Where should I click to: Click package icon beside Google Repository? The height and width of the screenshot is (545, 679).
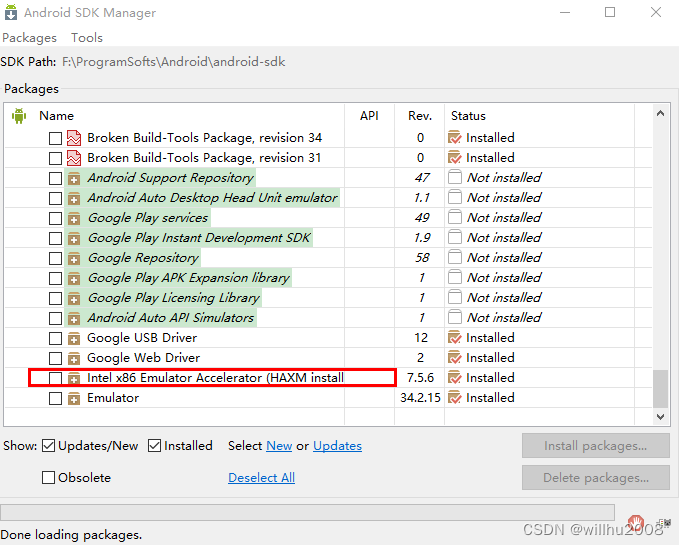74,258
